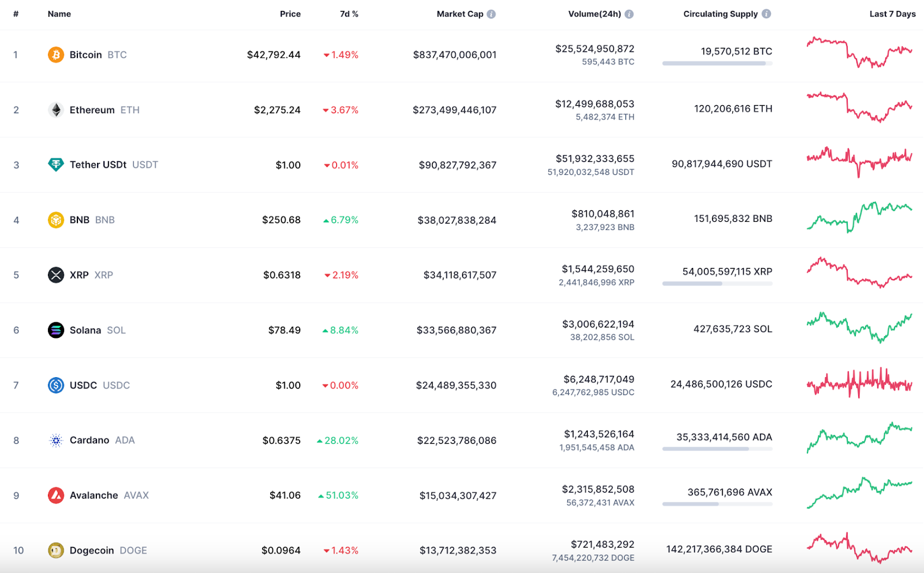Click the USDC logo icon
Image resolution: width=924 pixels, height=573 pixels.
coord(56,385)
